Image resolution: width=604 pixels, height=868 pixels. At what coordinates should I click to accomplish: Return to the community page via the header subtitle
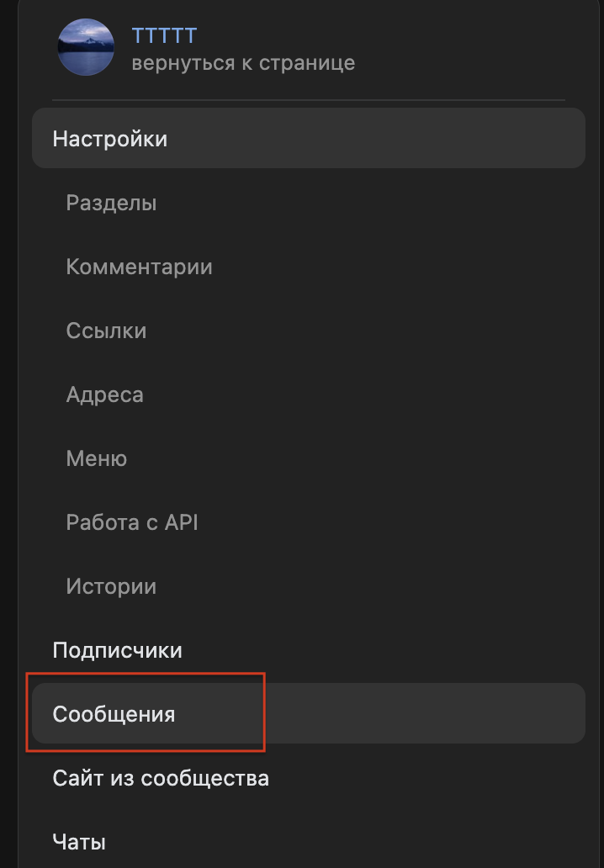[243, 62]
